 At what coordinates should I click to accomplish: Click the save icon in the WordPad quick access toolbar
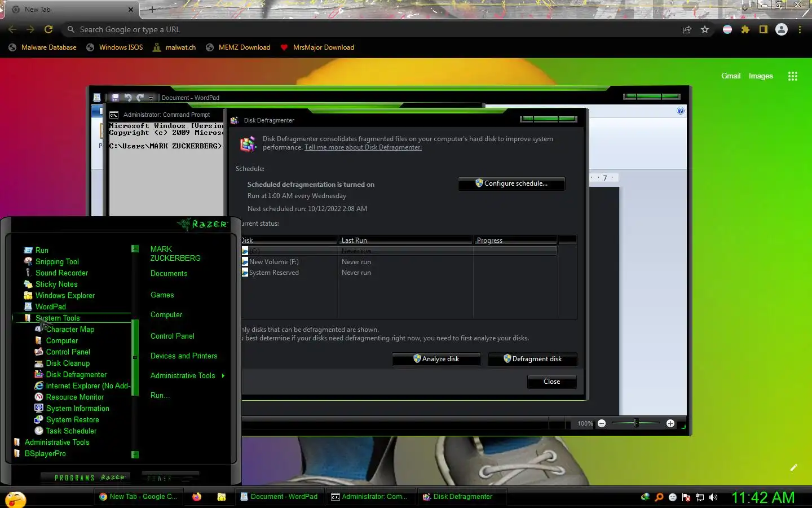[115, 98]
